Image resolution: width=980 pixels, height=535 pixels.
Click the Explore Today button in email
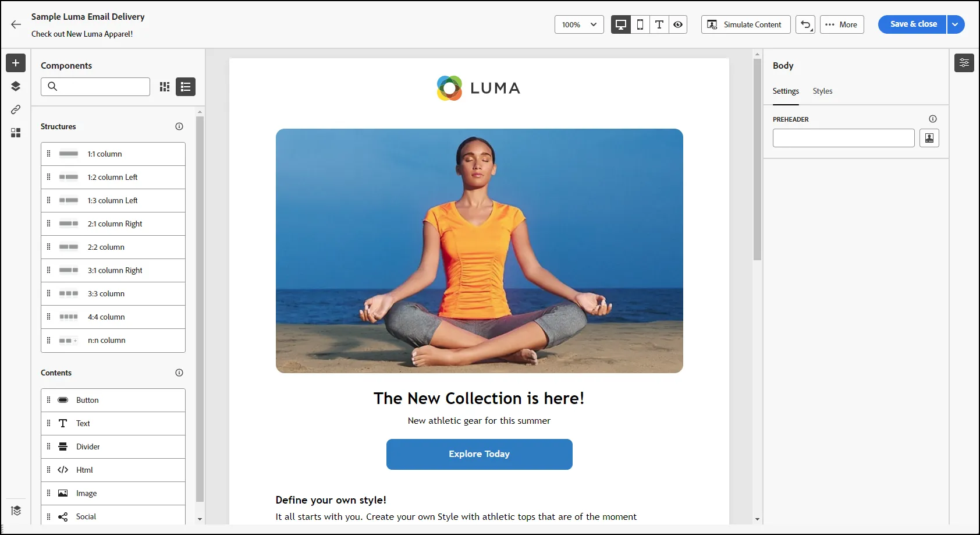(x=480, y=454)
